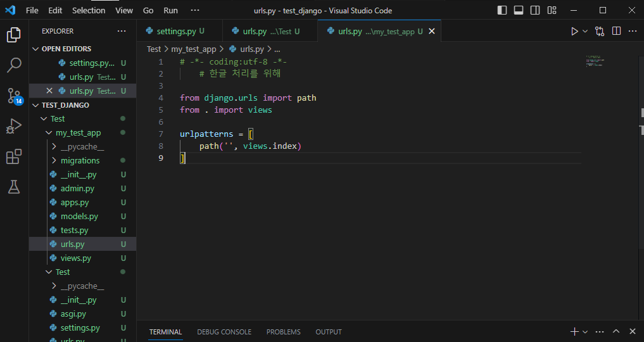The height and width of the screenshot is (342, 644).
Task: Open Customize Layout icon
Action: pos(552,10)
